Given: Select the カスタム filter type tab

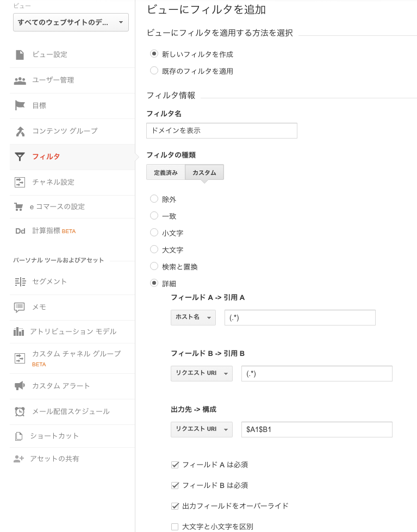Looking at the screenshot, I should click(204, 172).
